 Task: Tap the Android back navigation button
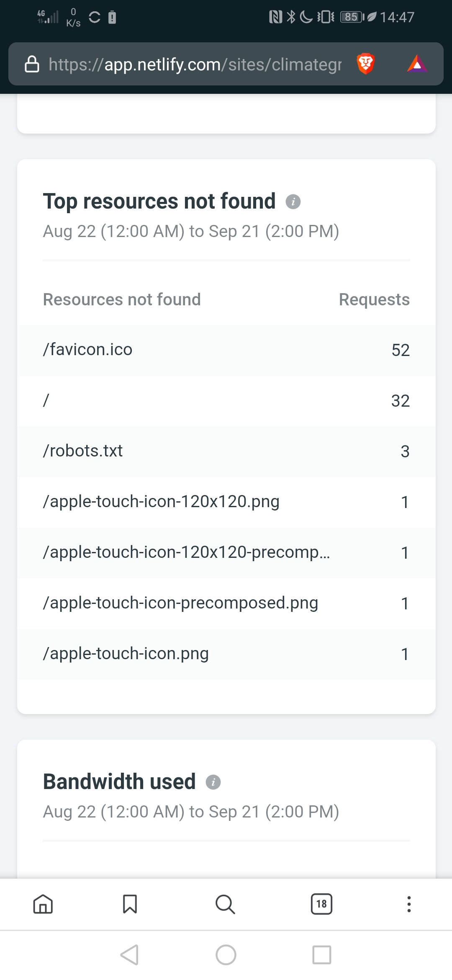pyautogui.click(x=129, y=955)
